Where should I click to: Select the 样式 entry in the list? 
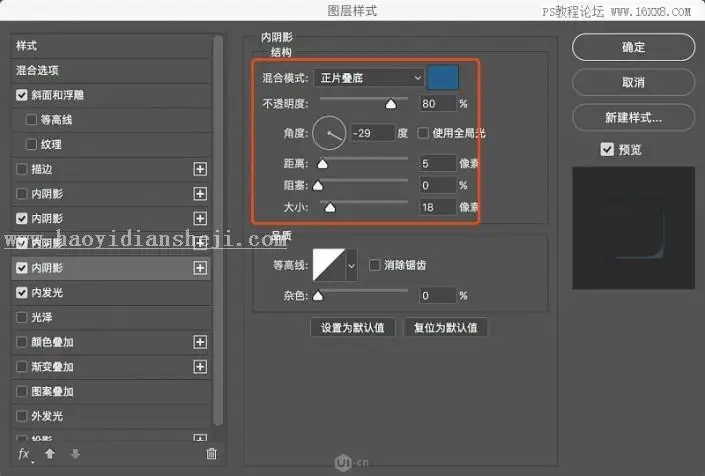(x=111, y=46)
